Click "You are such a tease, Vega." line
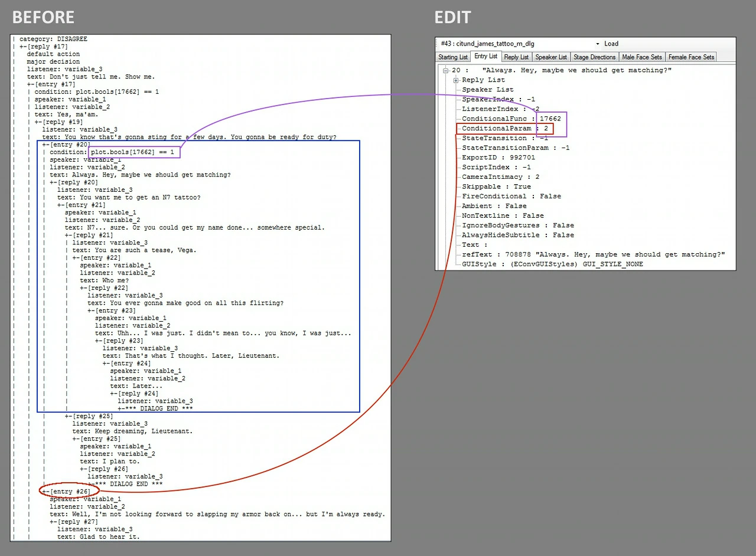Viewport: 756px width, 556px height. (135, 250)
